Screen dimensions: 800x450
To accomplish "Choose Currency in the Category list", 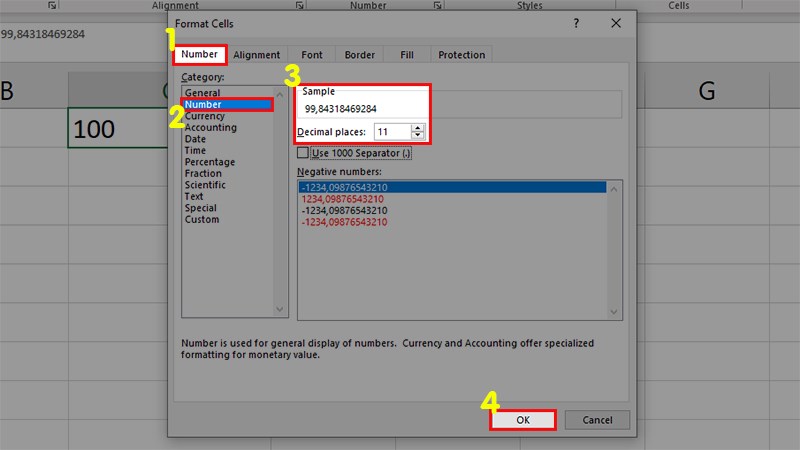I will (205, 116).
